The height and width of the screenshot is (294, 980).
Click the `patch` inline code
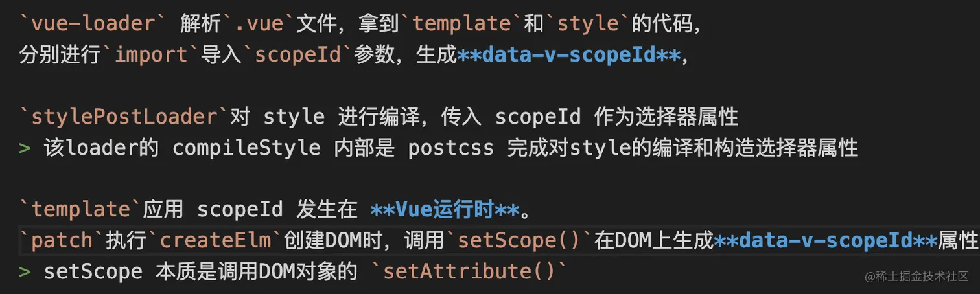click(62, 241)
